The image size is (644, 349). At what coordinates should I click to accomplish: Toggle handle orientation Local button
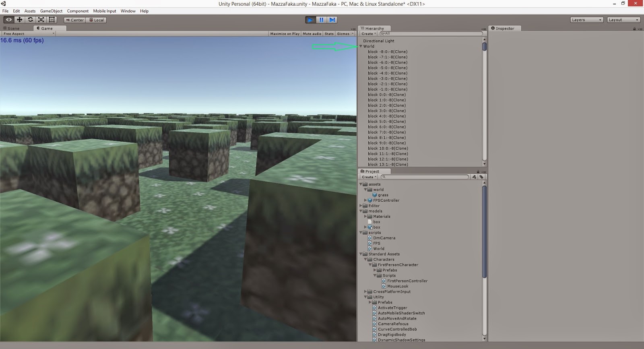click(96, 20)
